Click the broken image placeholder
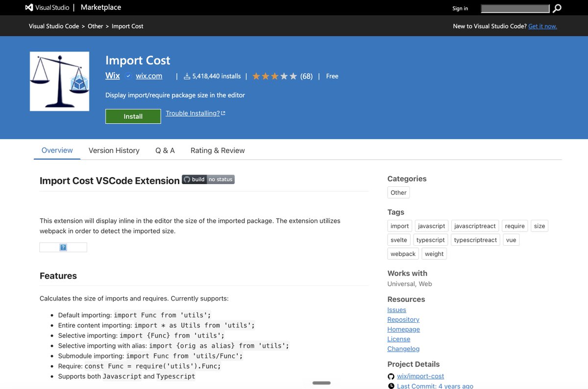This screenshot has height=389, width=588. tap(63, 247)
